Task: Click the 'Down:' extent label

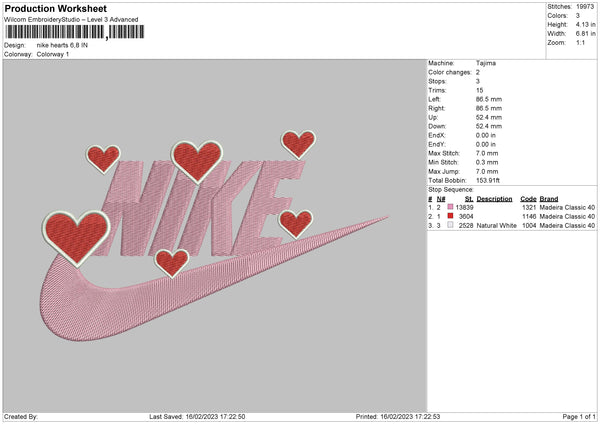Action: pyautogui.click(x=437, y=126)
